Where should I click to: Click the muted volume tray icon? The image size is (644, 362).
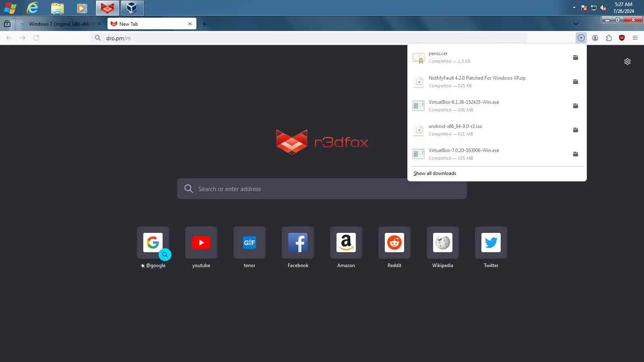[x=603, y=8]
